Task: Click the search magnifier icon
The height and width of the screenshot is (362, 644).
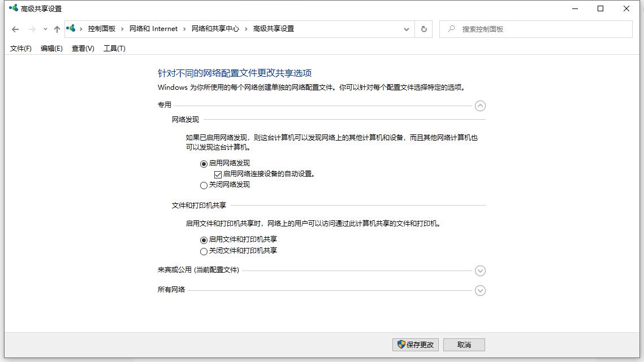Action: point(451,28)
